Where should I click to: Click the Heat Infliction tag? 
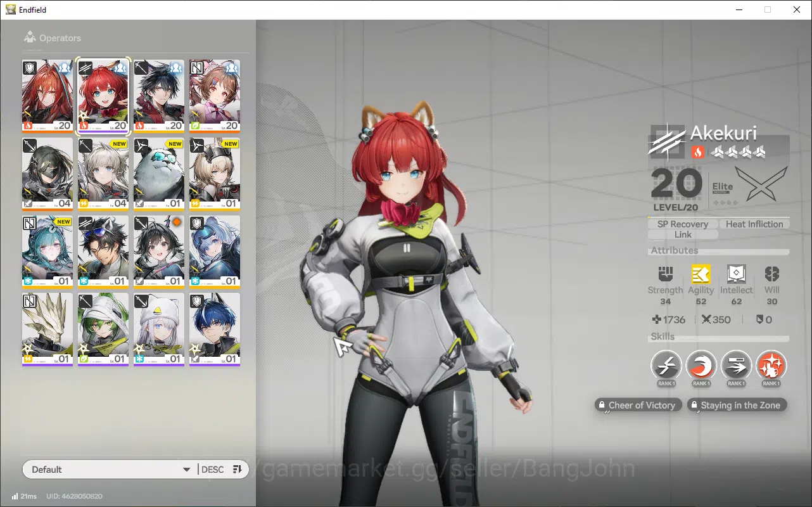754,224
